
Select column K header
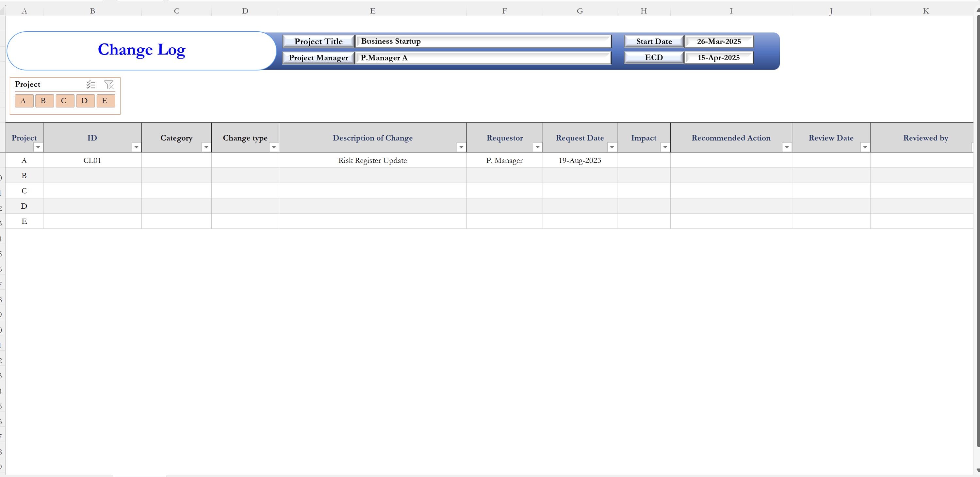tap(926, 11)
